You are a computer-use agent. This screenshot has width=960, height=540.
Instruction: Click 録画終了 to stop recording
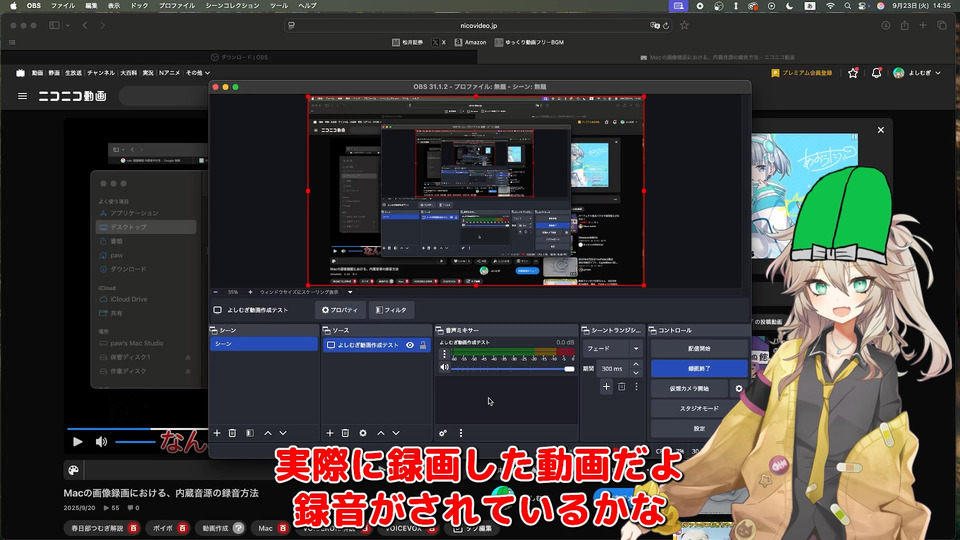point(699,369)
